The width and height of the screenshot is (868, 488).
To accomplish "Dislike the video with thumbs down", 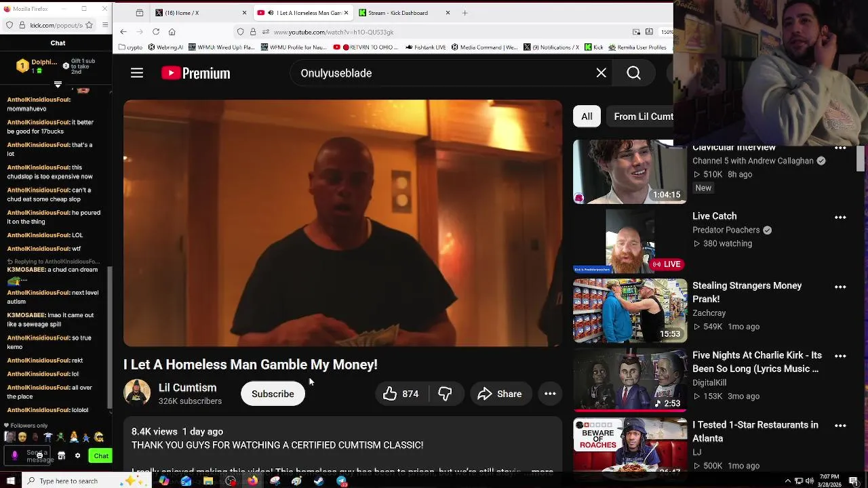I will [x=445, y=394].
